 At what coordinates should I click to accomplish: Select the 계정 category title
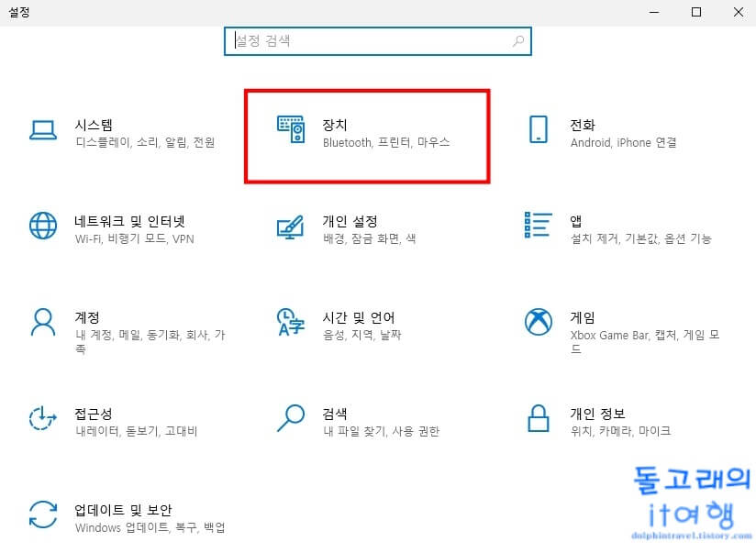(87, 317)
